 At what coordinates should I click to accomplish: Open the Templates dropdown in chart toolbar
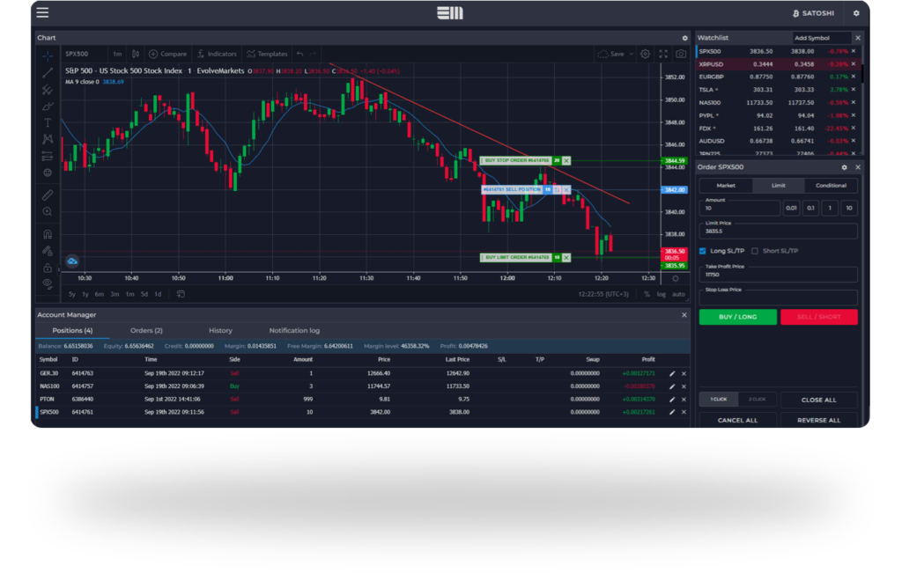click(267, 54)
